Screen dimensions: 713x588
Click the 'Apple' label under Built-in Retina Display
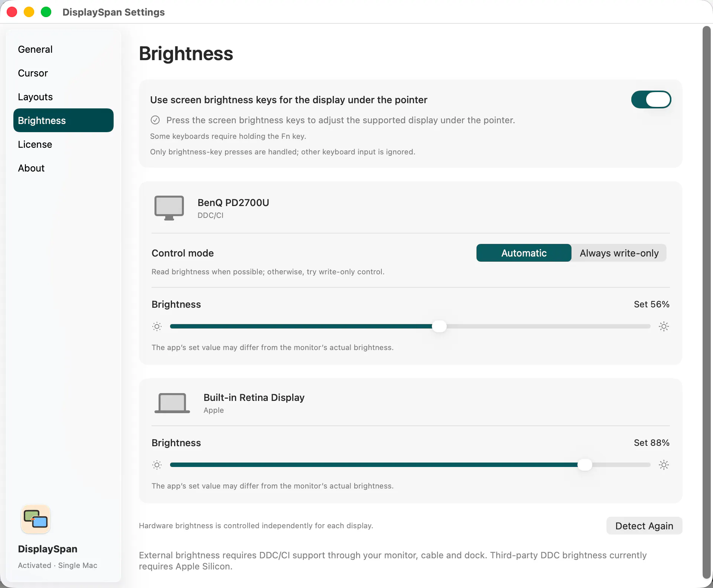(214, 410)
